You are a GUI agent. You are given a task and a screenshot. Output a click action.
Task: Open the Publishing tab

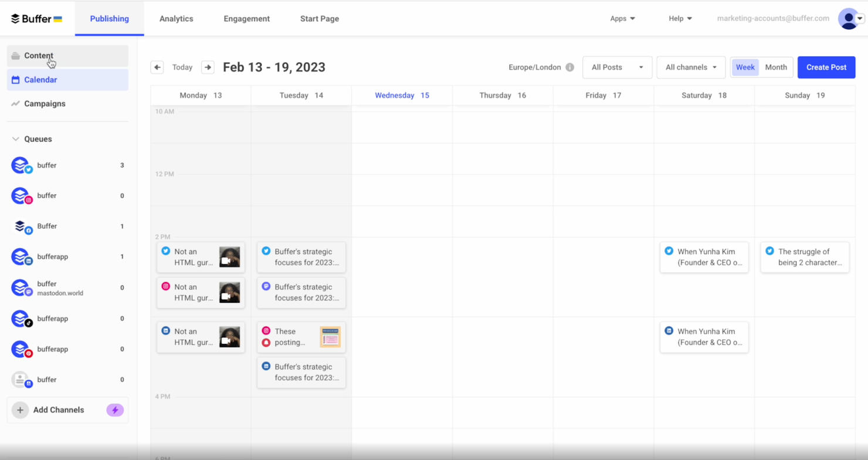coord(110,19)
